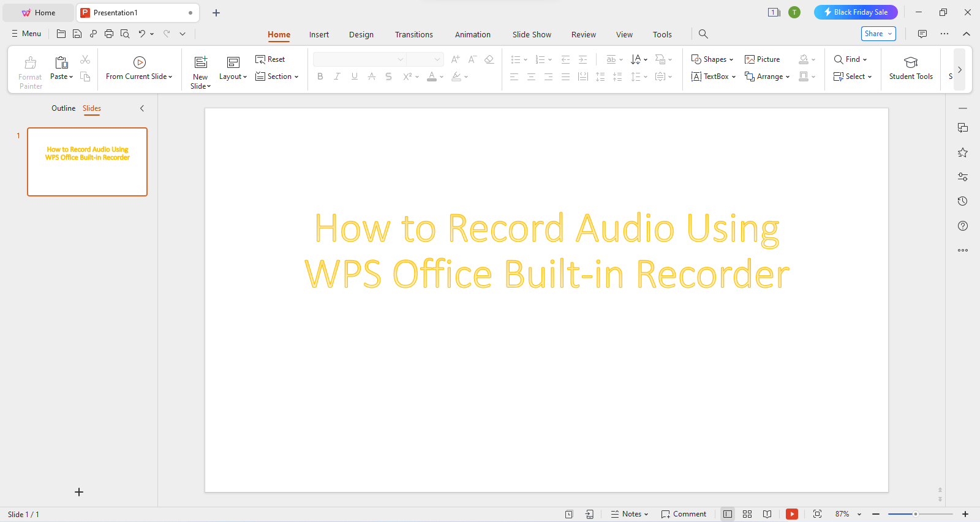Screen dimensions: 980x522
Task: Click the Copy icon below Cut
Action: [85, 76]
